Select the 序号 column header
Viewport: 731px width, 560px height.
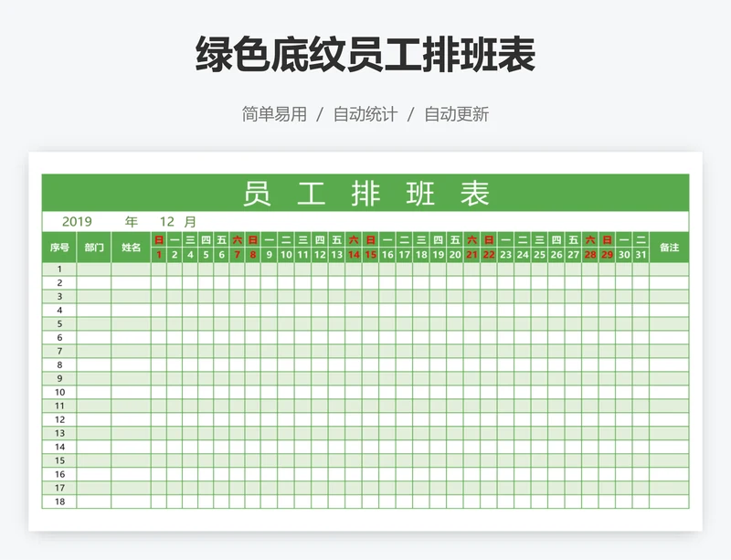coord(59,248)
